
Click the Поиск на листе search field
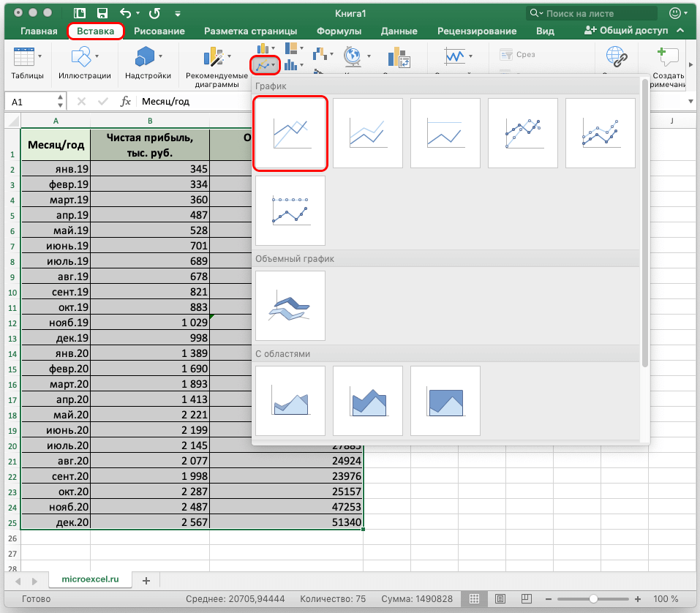[592, 13]
